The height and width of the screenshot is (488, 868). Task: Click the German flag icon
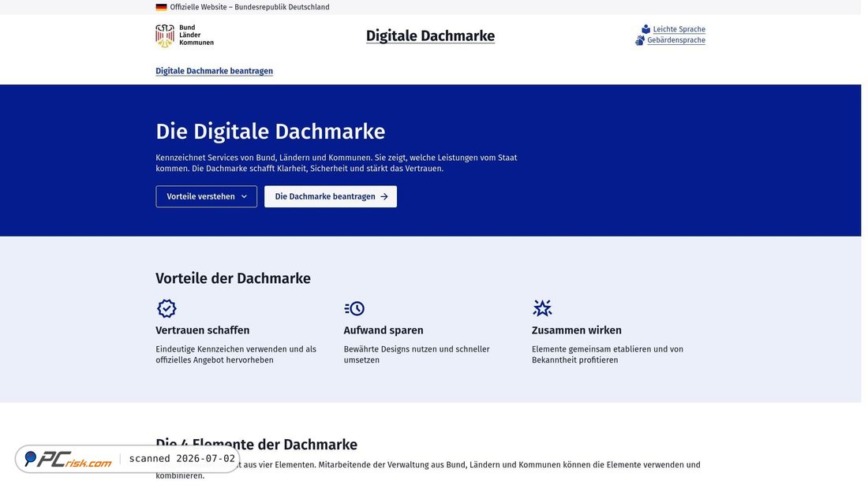pos(161,7)
